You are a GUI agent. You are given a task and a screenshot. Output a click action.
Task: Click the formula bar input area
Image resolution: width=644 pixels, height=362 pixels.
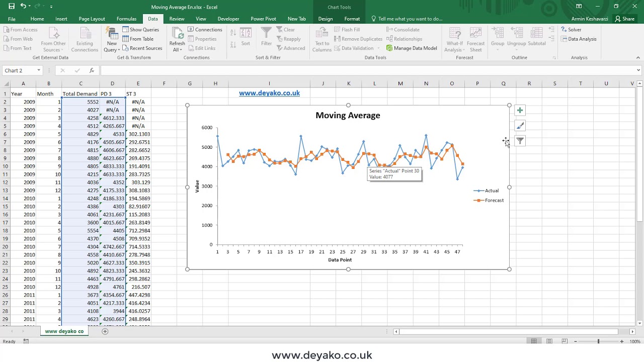coord(367,70)
